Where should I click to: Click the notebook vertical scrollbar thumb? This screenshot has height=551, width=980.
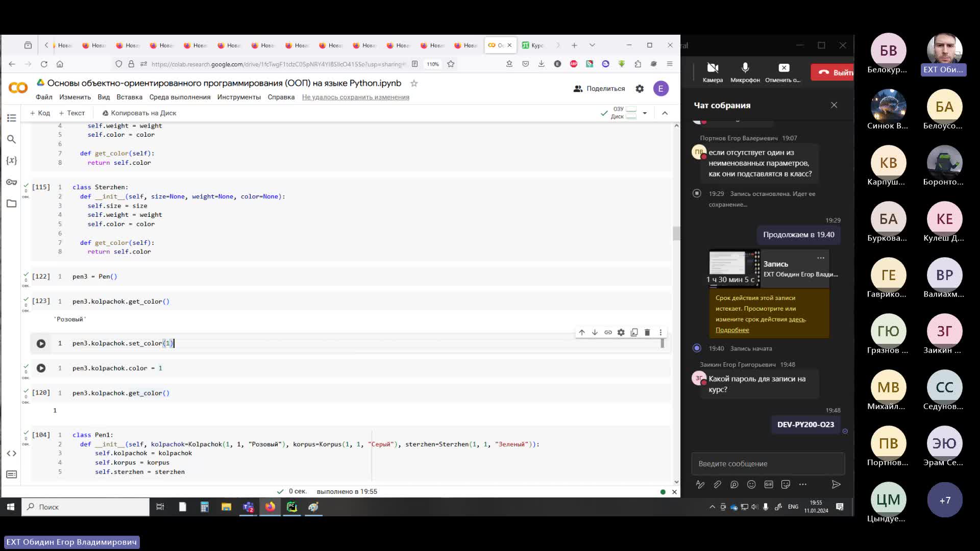(x=676, y=234)
